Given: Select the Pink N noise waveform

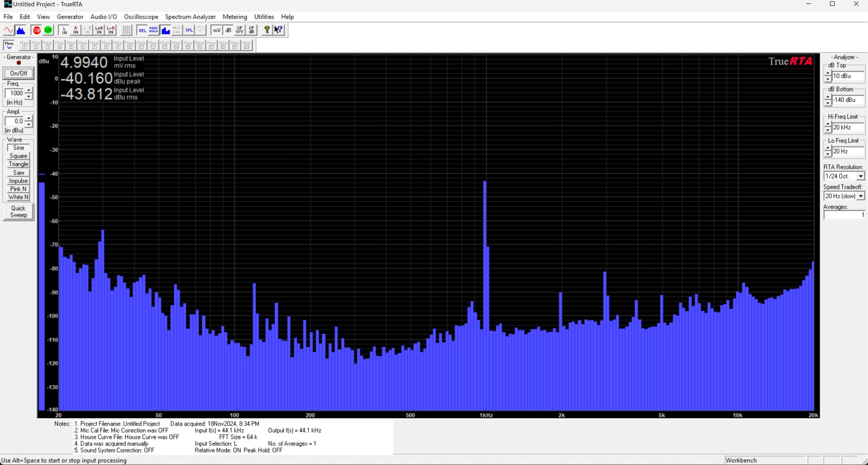Looking at the screenshot, I should tap(18, 189).
